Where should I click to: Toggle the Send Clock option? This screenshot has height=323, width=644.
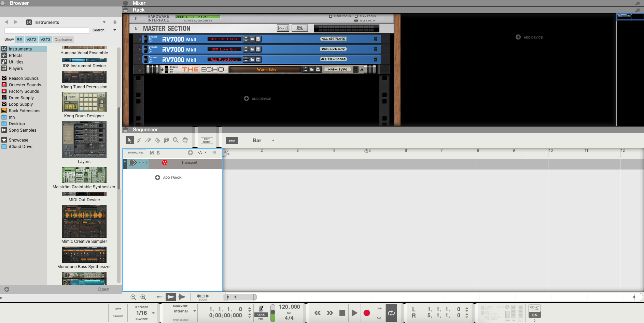(x=181, y=320)
